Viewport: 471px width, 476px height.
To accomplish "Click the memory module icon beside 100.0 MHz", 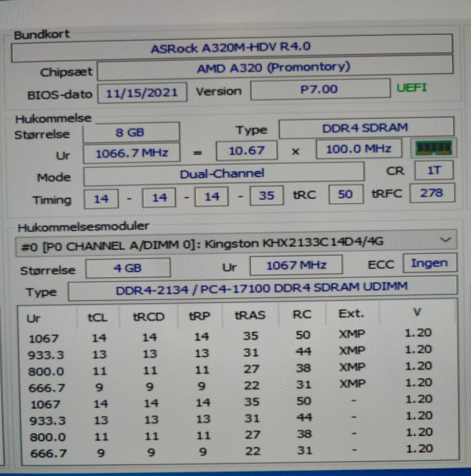I will coord(433,149).
